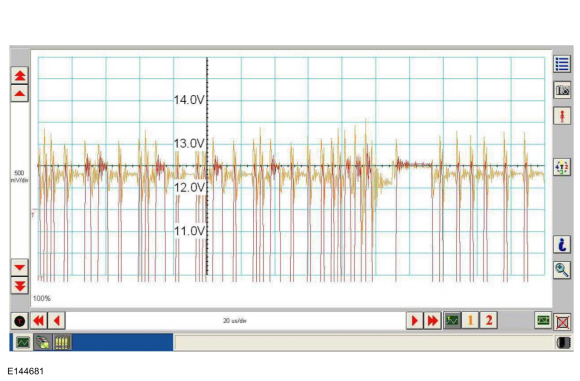Click the camera snapshot icon
The width and height of the screenshot is (580, 381).
tap(562, 90)
